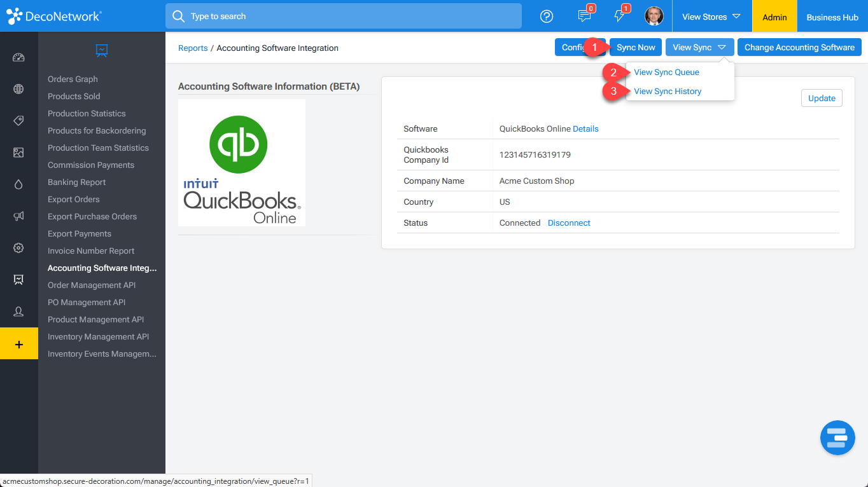868x487 pixels.
Task: Click the help question mark icon
Action: coord(547,16)
